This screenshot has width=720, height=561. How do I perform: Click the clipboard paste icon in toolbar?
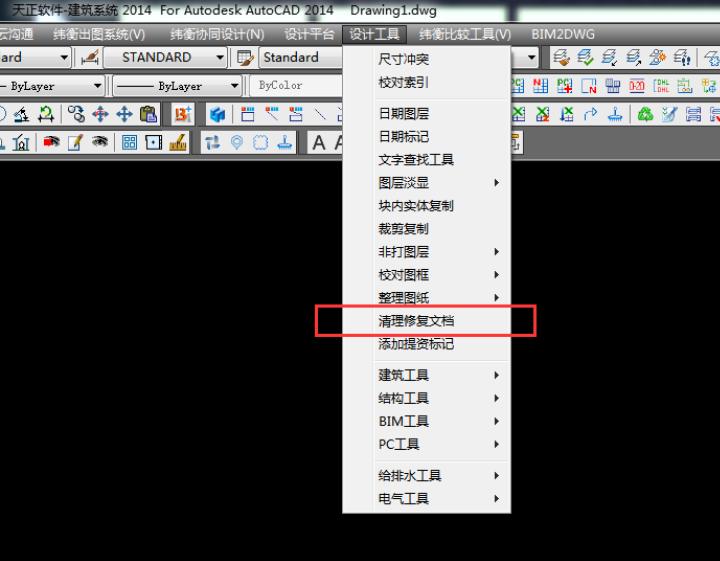[x=148, y=114]
